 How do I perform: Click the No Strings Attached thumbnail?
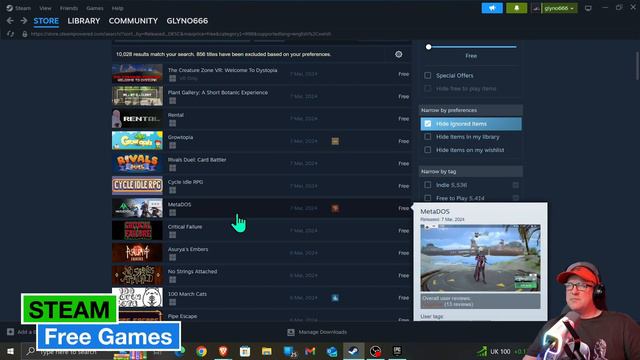click(x=137, y=275)
